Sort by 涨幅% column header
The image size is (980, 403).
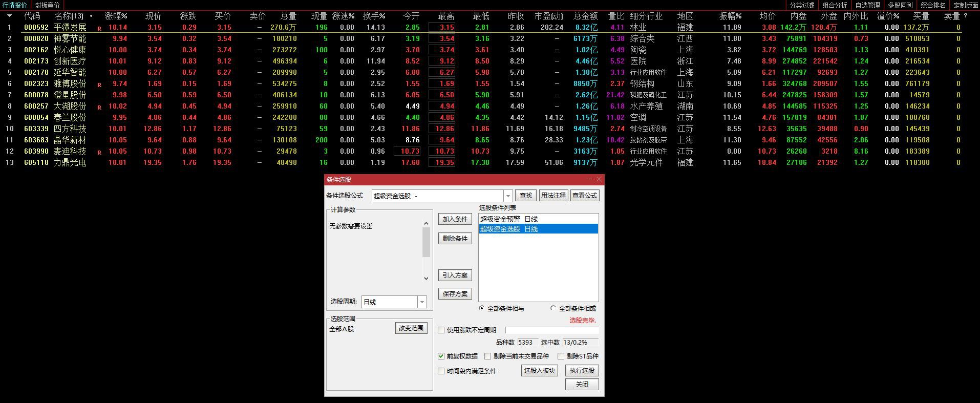(x=116, y=16)
